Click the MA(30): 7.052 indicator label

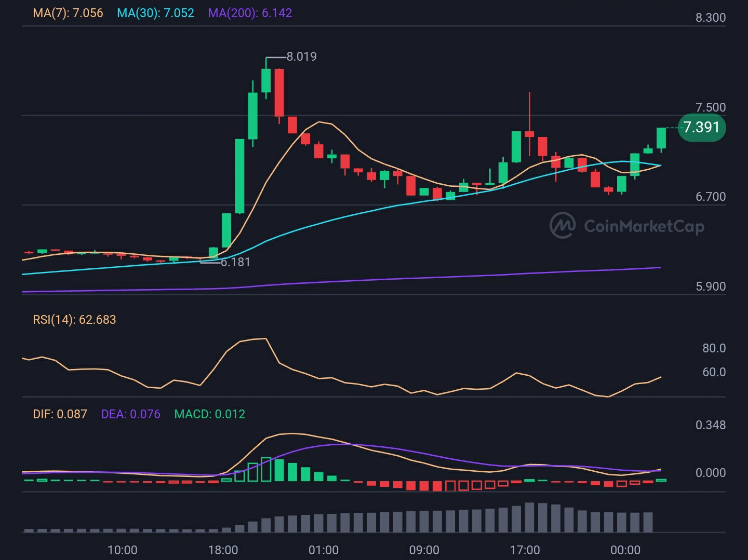tap(155, 13)
